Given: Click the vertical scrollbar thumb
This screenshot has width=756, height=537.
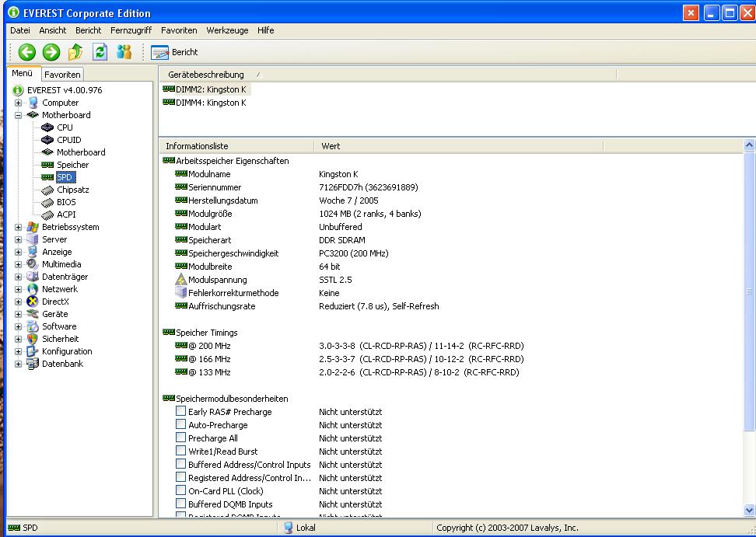Looking at the screenshot, I should pyautogui.click(x=749, y=291).
